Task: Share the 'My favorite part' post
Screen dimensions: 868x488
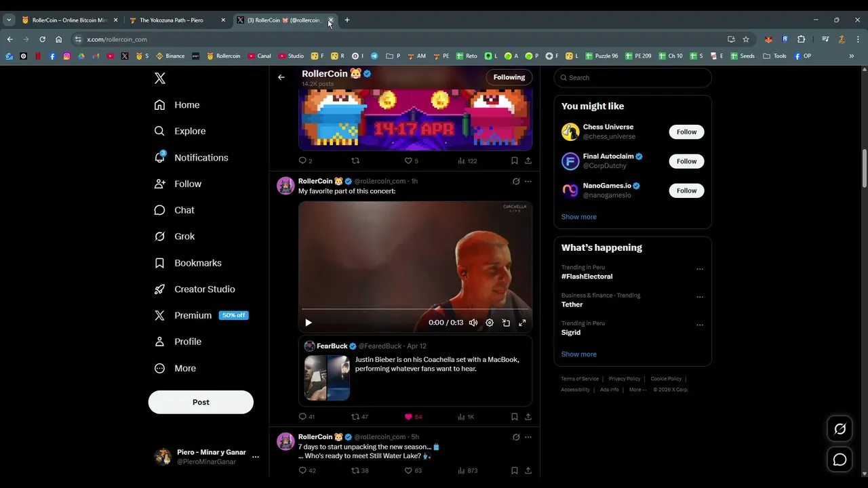Action: 528,417
